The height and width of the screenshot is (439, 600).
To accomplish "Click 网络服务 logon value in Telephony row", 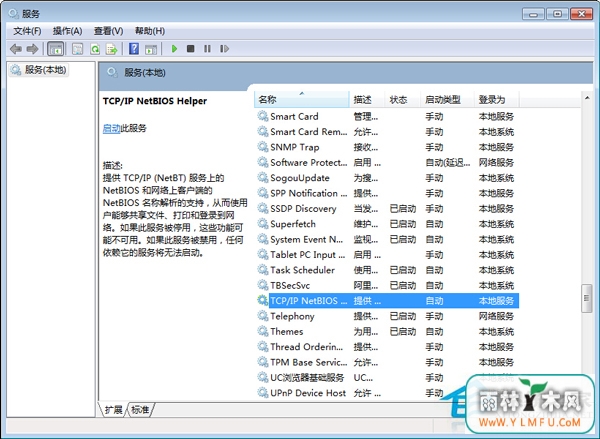I will tap(496, 316).
